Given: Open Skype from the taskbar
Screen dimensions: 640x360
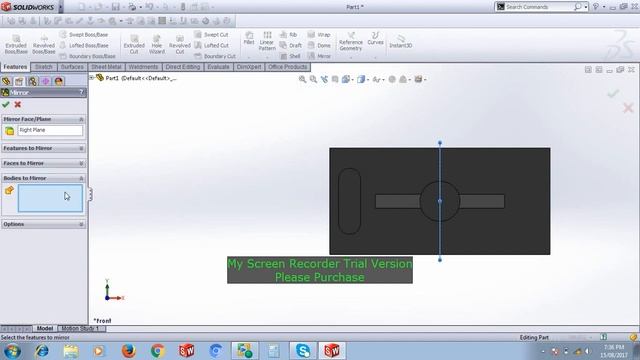Looking at the screenshot, I should [303, 351].
